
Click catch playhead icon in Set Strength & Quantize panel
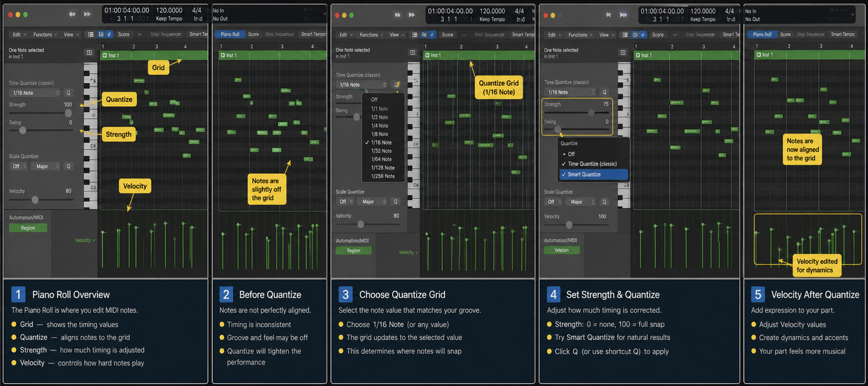[623, 53]
